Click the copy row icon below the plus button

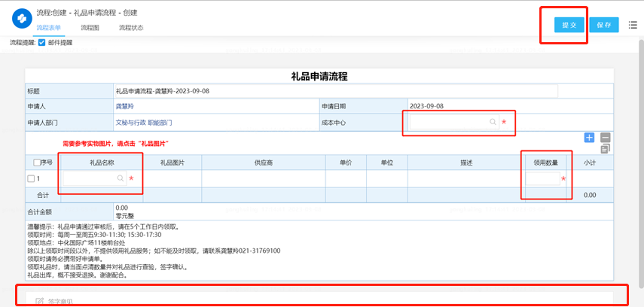point(606,148)
